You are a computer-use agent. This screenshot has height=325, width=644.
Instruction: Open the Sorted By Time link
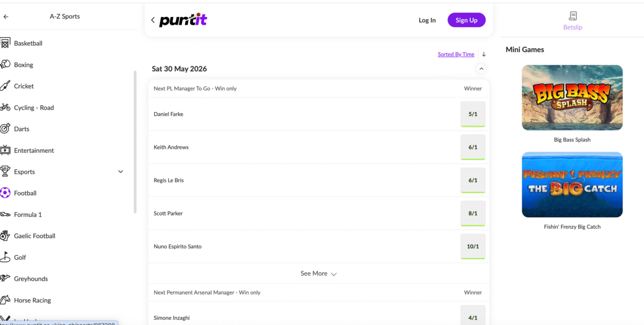pyautogui.click(x=456, y=54)
